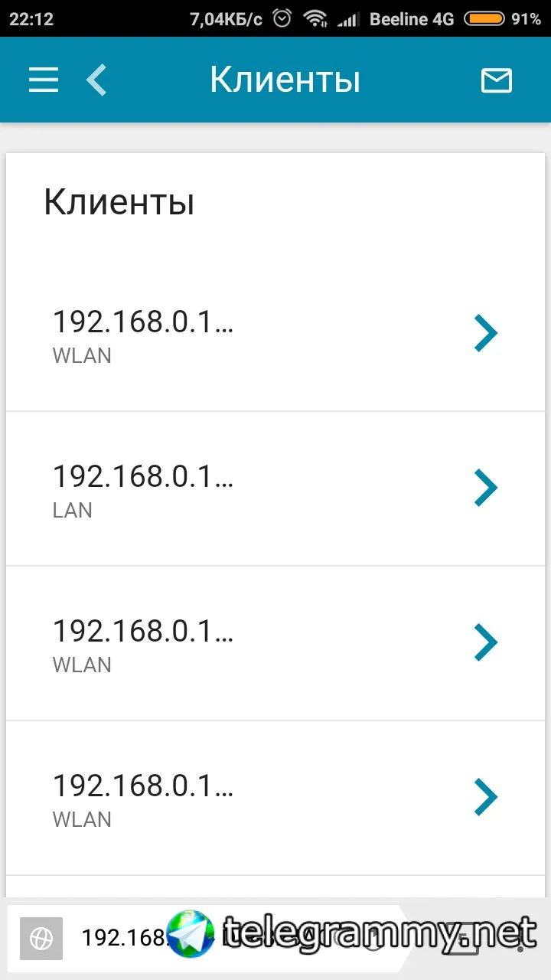Image resolution: width=551 pixels, height=980 pixels.
Task: Tap the Клиенты header title
Action: [x=285, y=80]
